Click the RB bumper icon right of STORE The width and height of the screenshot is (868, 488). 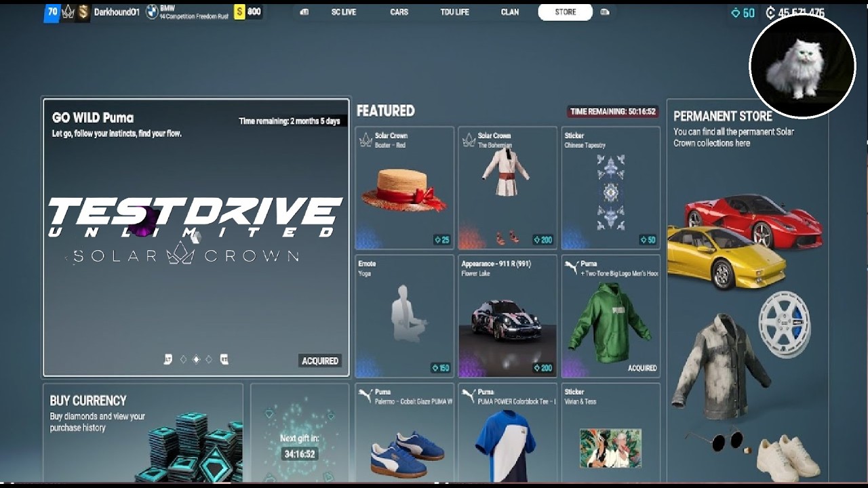point(605,12)
